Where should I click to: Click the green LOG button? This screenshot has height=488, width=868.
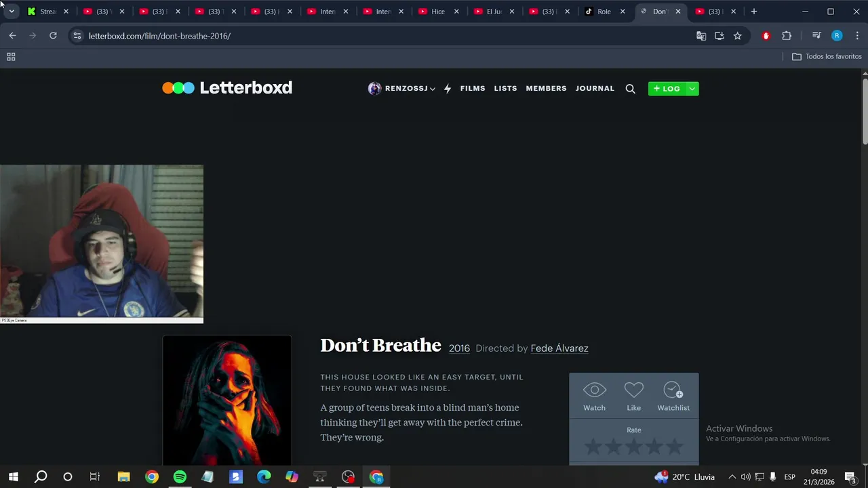667,89
